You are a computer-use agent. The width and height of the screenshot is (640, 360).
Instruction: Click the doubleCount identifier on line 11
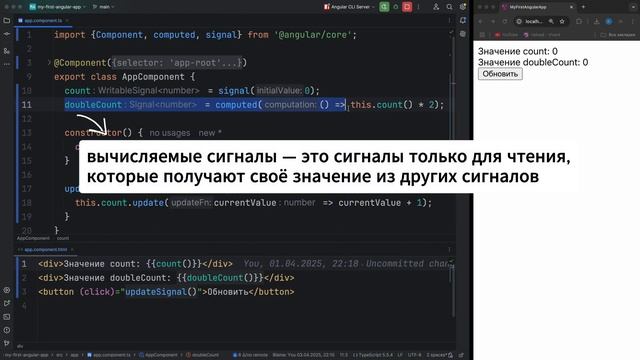pyautogui.click(x=93, y=105)
